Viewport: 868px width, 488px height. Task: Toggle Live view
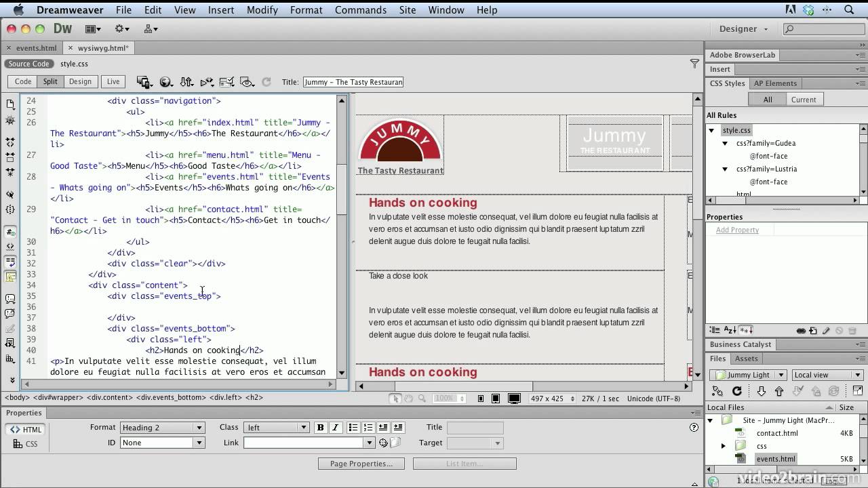point(113,81)
